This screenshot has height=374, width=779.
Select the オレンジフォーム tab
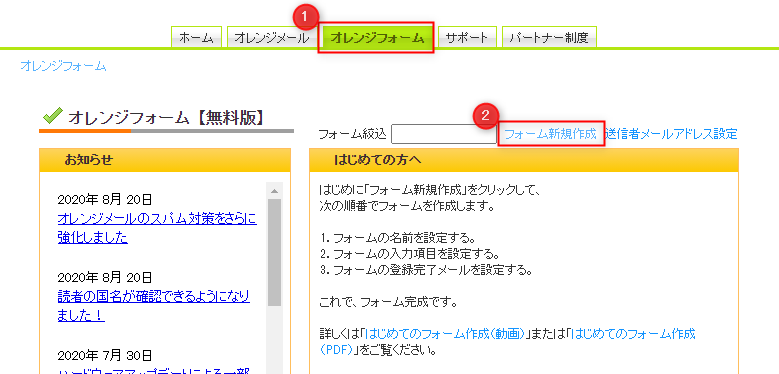point(377,37)
